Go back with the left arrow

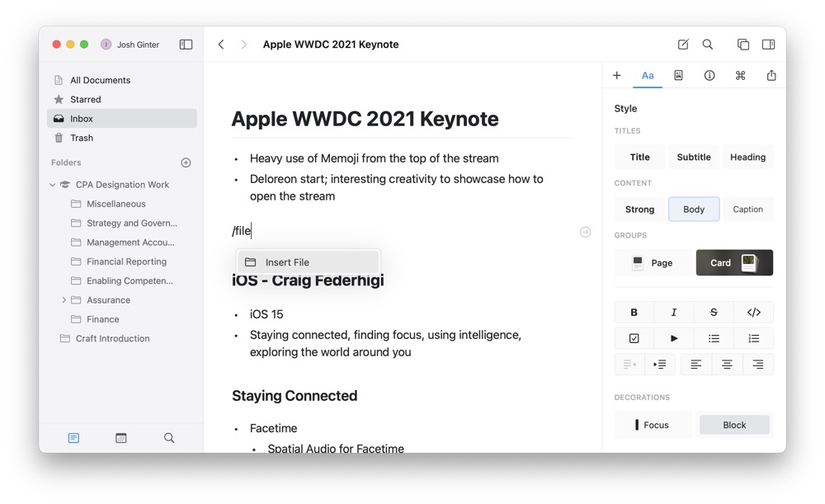(221, 45)
